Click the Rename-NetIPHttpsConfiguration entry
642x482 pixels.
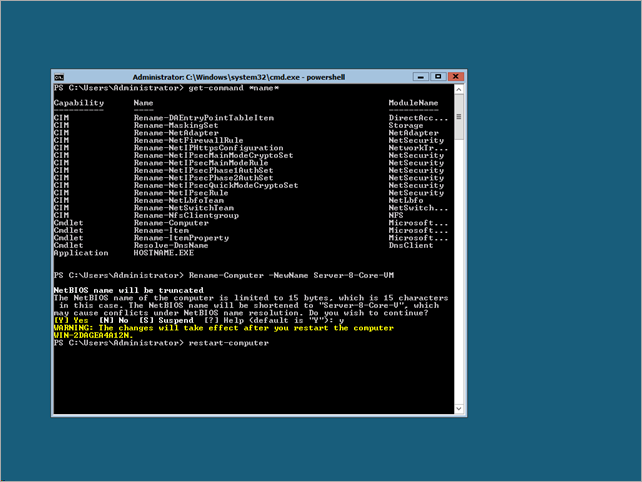coord(208,148)
